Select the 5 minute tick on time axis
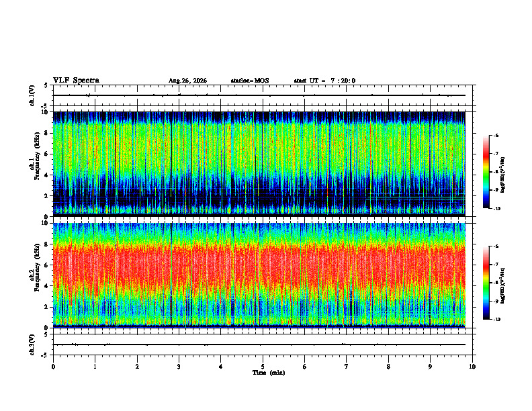Image resolution: width=532 pixels, height=411 pixels. pyautogui.click(x=263, y=367)
